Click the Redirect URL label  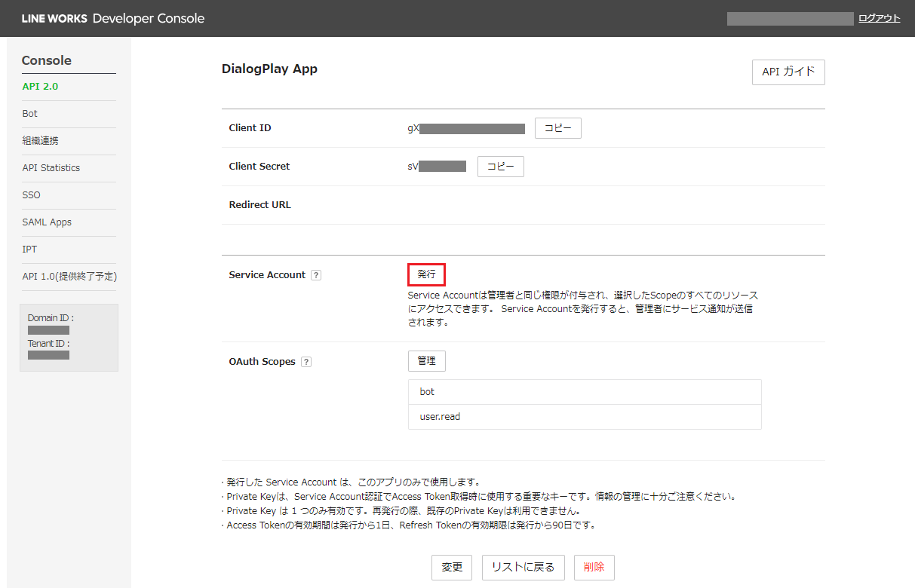[259, 205]
